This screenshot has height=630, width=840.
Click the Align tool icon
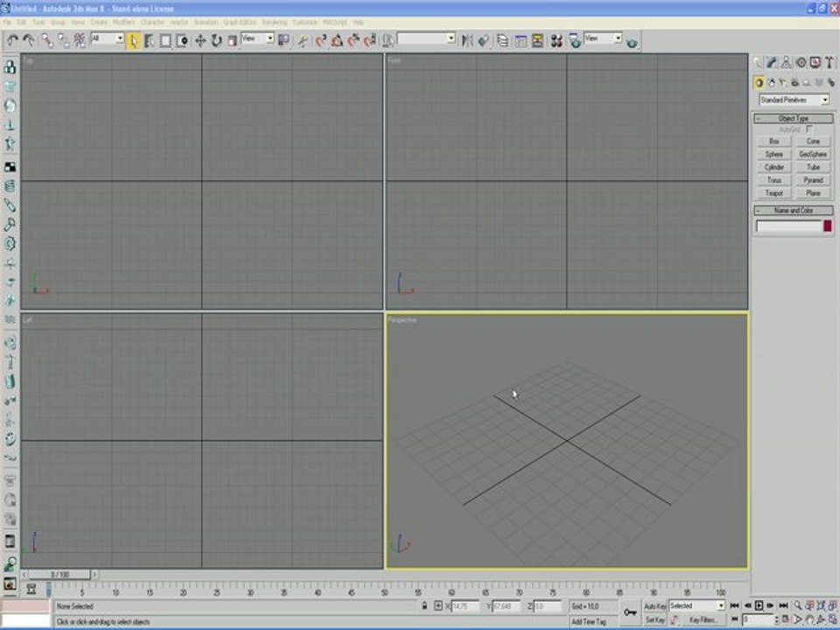click(x=483, y=41)
